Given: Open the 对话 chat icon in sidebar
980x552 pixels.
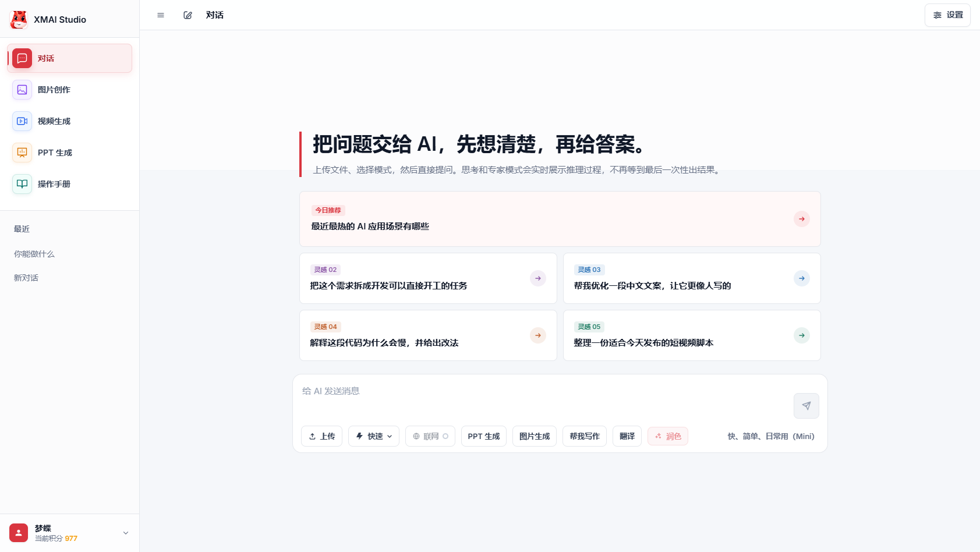Looking at the screenshot, I should [x=22, y=58].
